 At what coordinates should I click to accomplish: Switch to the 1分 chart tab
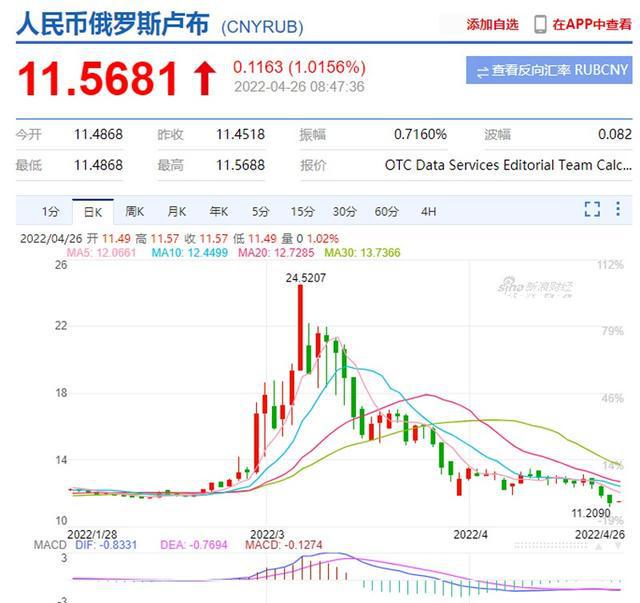51,211
